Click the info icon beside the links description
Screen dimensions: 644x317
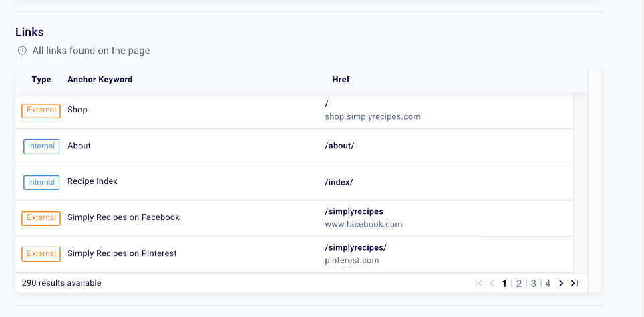pyautogui.click(x=22, y=51)
